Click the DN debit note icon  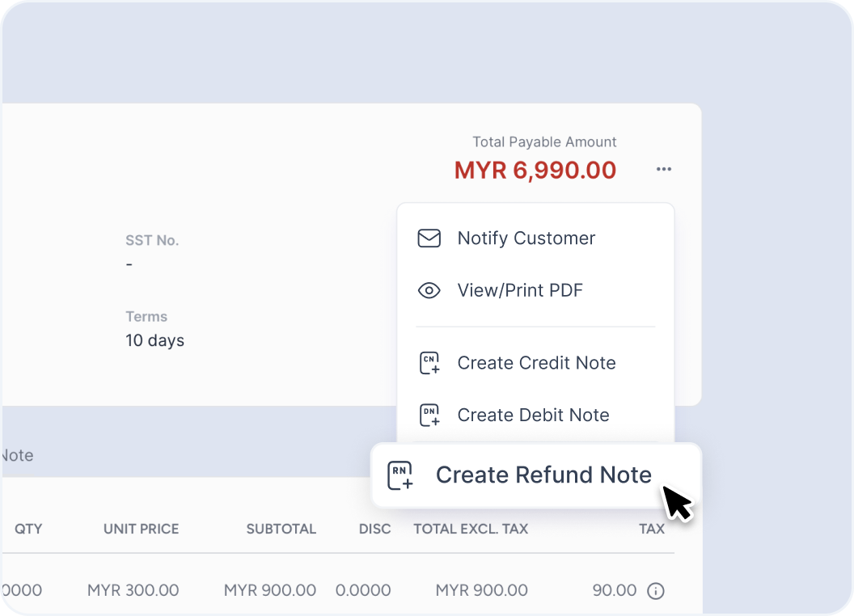click(x=429, y=415)
